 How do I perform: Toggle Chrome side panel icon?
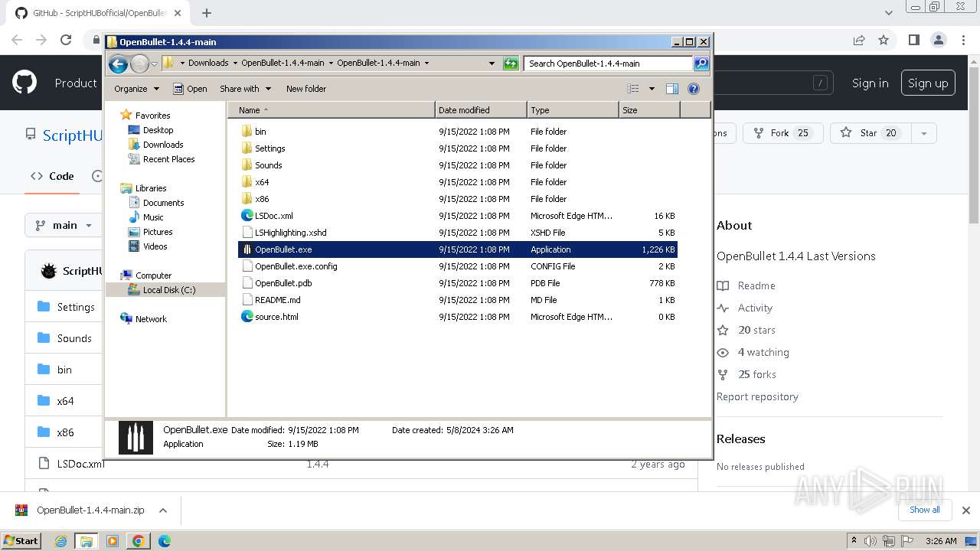coord(913,40)
